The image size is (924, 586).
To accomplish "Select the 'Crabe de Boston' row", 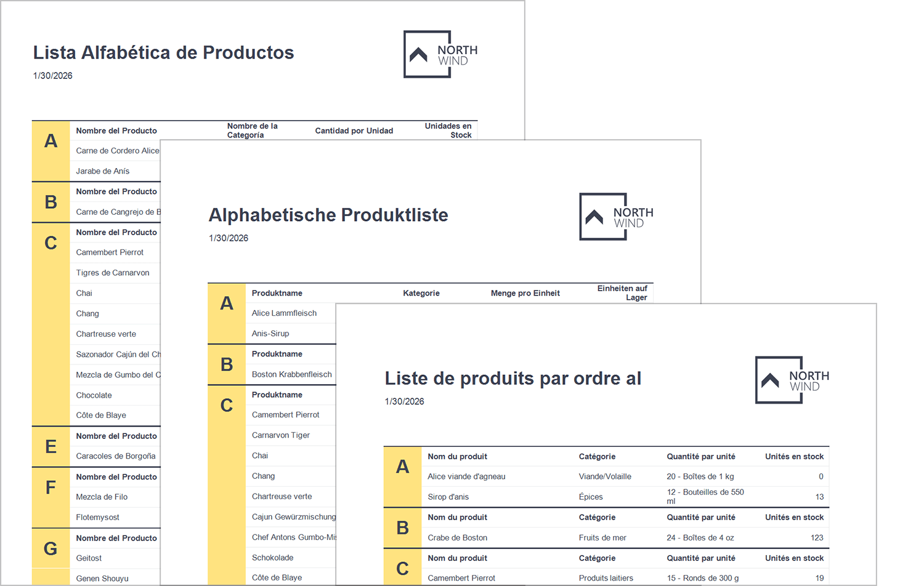I will point(625,537).
